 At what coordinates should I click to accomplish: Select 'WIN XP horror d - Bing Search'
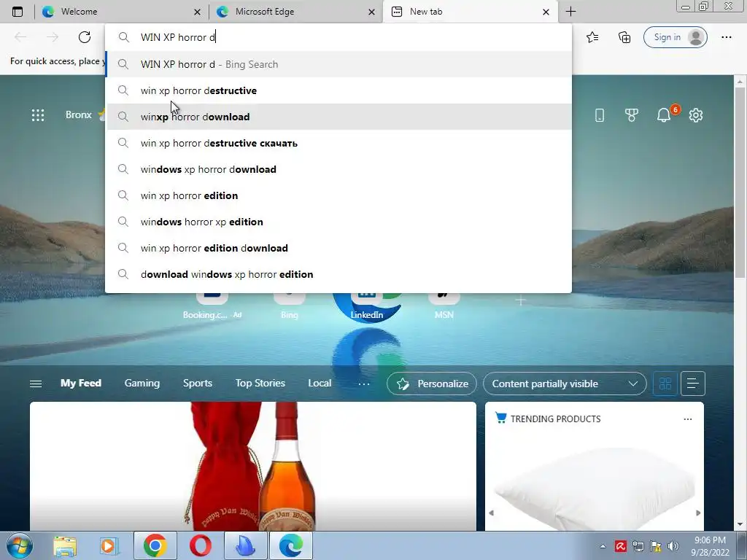coord(338,64)
